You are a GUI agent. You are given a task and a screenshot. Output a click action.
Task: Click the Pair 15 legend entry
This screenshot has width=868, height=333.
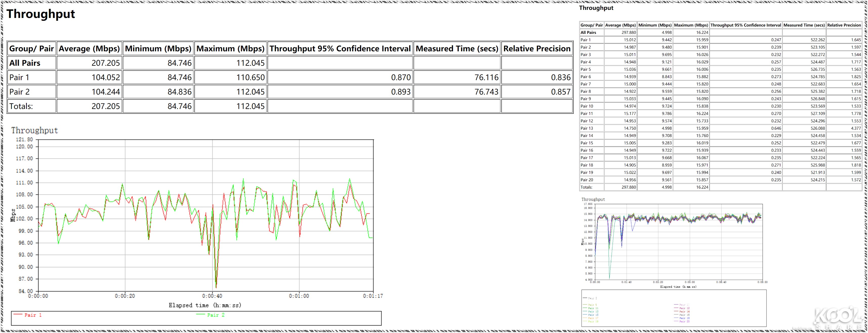(x=593, y=315)
